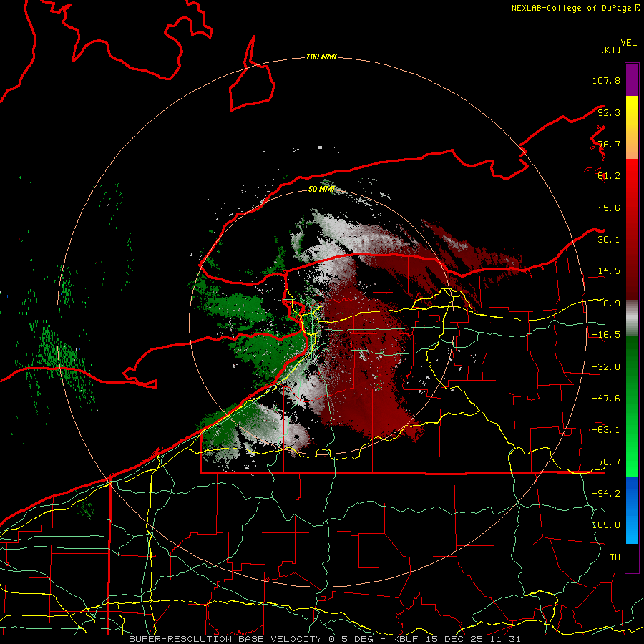Click the -63.1 legend value
Screen dimensions: 644x644
point(606,430)
